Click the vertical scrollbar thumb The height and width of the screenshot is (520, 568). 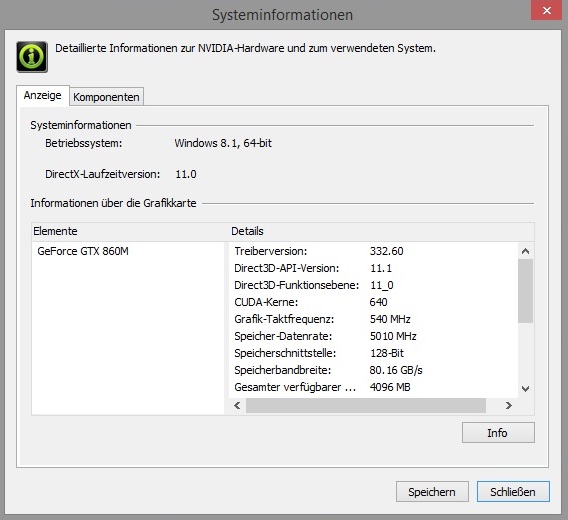(x=525, y=291)
